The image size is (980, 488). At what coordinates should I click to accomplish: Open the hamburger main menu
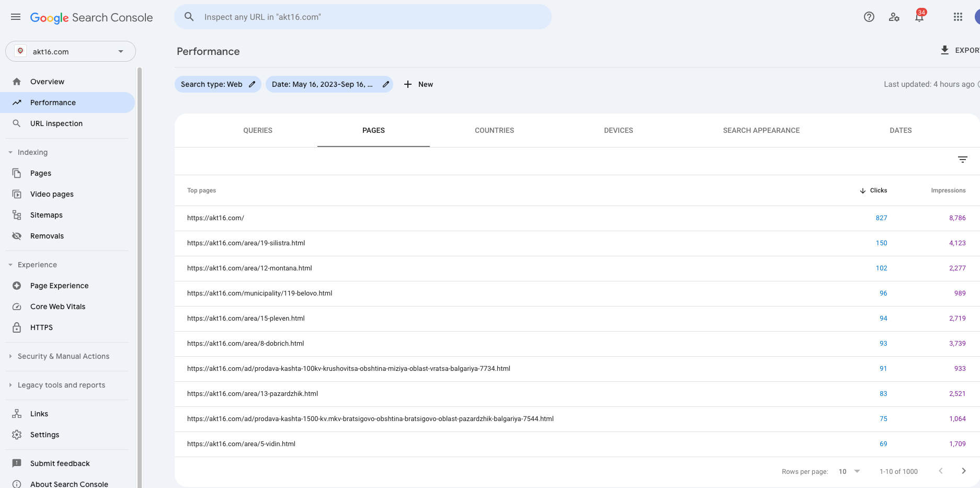tap(16, 17)
